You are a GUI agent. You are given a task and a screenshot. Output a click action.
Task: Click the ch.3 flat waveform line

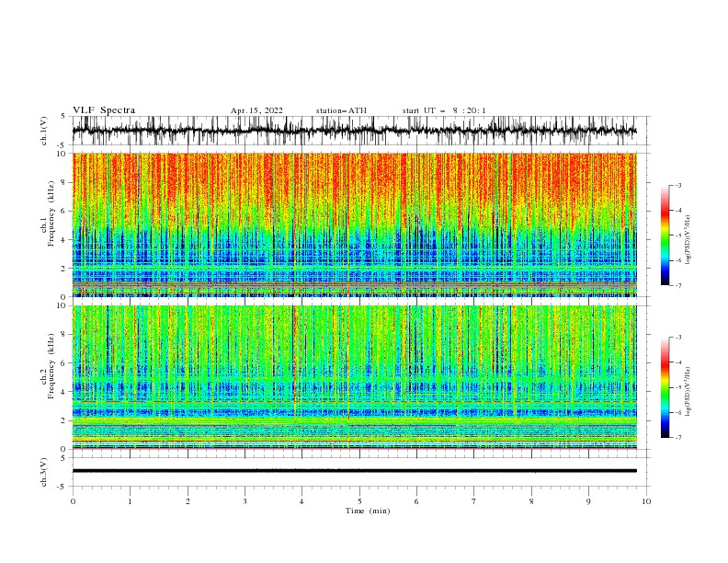pyautogui.click(x=354, y=471)
